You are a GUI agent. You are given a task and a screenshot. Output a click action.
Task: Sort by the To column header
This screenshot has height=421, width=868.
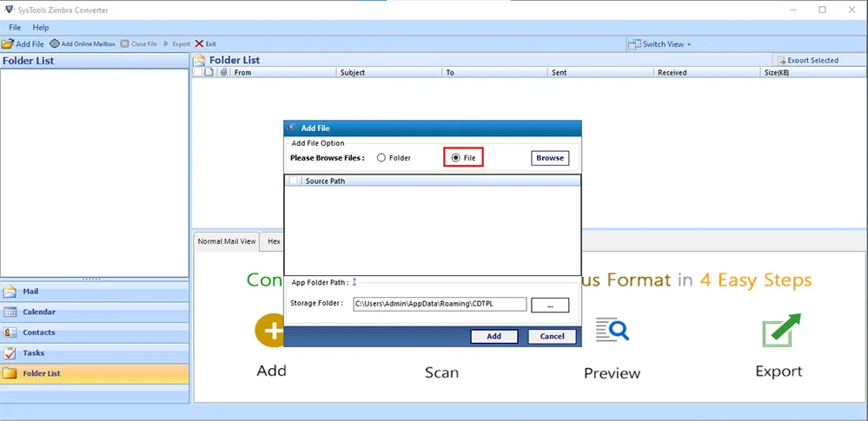point(495,72)
